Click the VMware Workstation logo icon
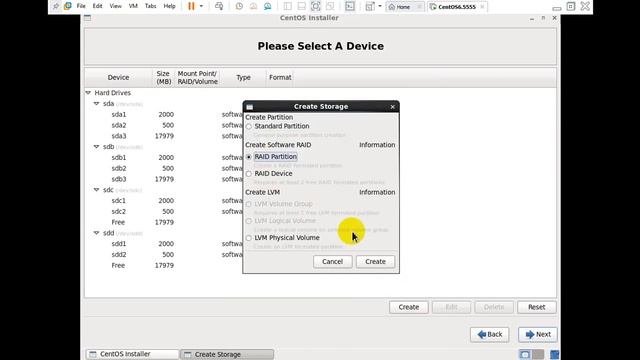Viewport: 640px width, 360px height. click(x=68, y=6)
